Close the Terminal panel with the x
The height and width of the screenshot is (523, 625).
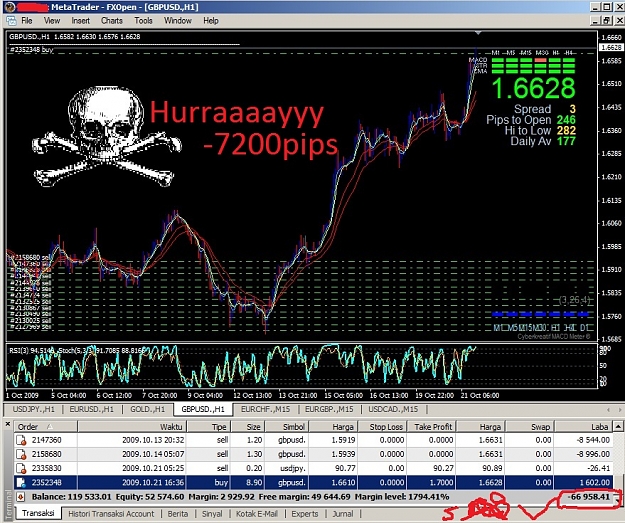pos(8,424)
